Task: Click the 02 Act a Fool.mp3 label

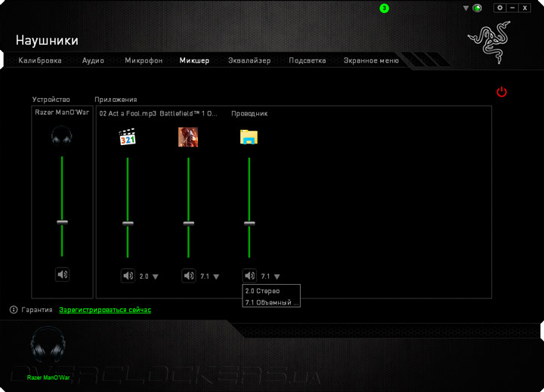Action: [x=128, y=113]
